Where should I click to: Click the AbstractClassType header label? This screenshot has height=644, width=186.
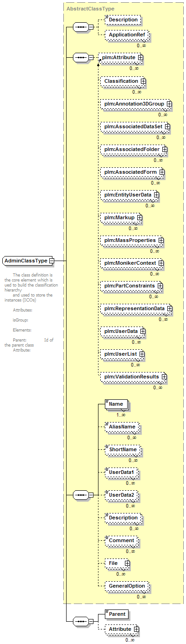point(90,9)
